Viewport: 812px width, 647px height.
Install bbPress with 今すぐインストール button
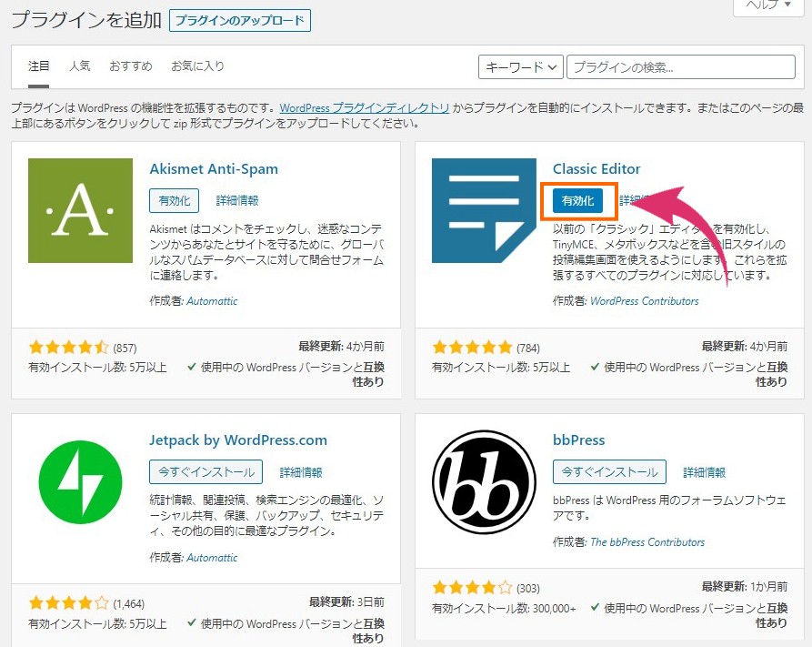point(609,471)
